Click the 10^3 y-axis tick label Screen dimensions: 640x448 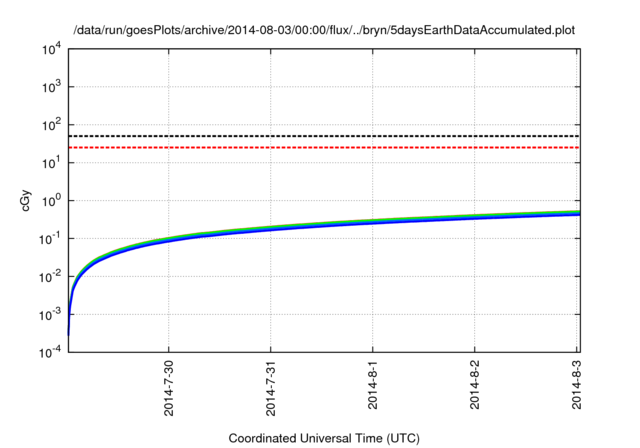(x=51, y=87)
